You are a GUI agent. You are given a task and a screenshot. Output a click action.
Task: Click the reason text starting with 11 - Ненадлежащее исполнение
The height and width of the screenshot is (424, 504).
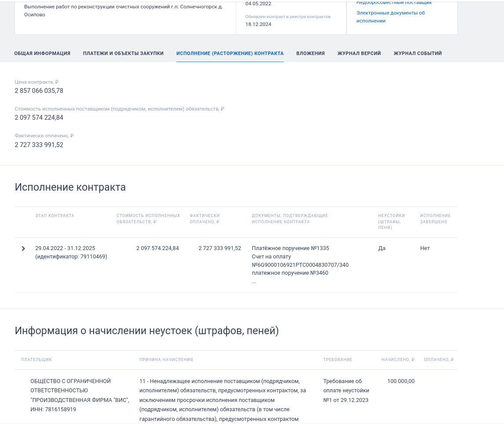[223, 400]
